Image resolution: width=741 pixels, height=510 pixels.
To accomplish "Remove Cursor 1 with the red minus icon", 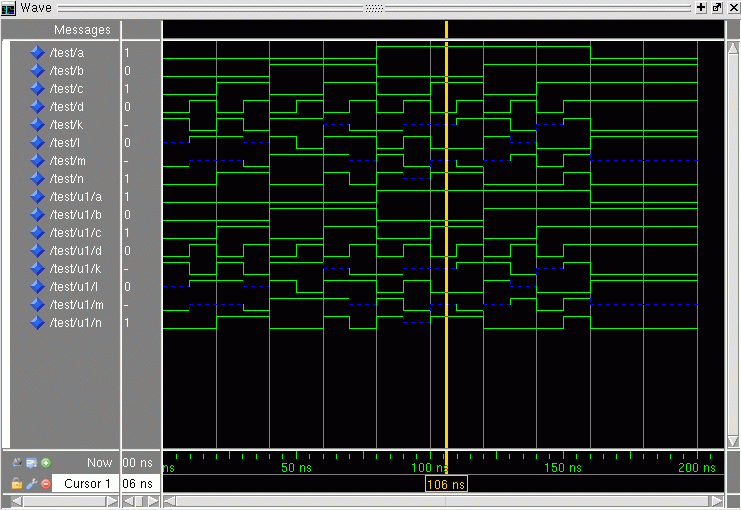I will point(46,484).
